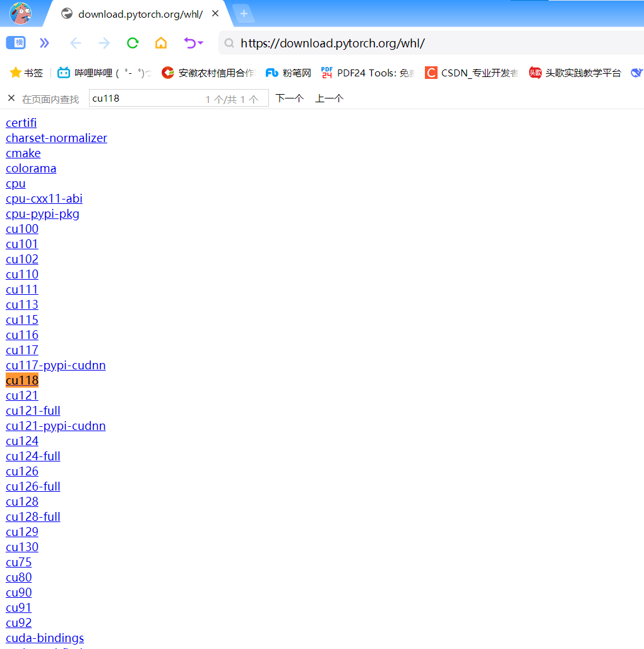Close the find-in-page bar
The width and height of the screenshot is (644, 649).
[x=11, y=98]
